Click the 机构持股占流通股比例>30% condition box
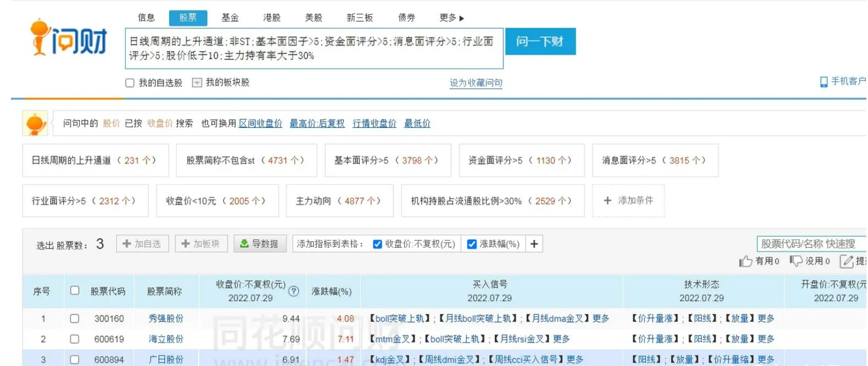This screenshot has height=366, width=868. pos(493,201)
